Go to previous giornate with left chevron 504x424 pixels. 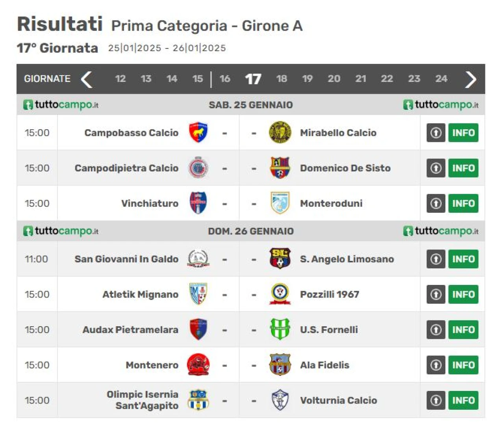coord(87,79)
